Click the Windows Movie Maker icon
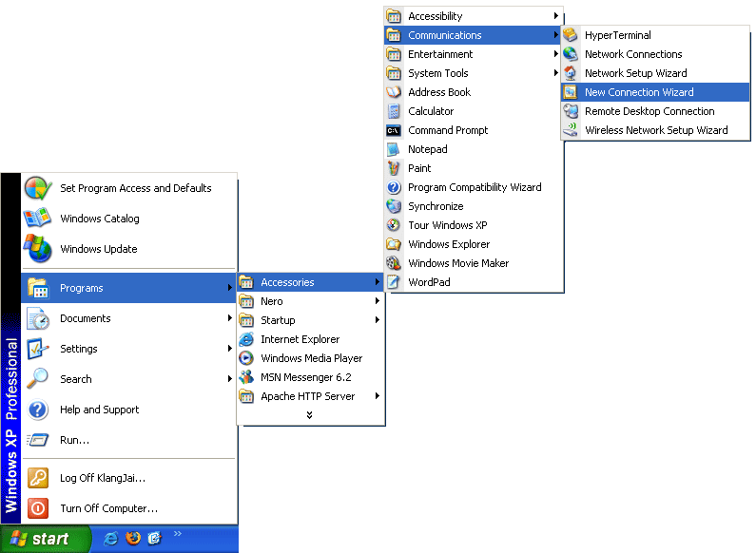The width and height of the screenshot is (756, 553). (394, 263)
